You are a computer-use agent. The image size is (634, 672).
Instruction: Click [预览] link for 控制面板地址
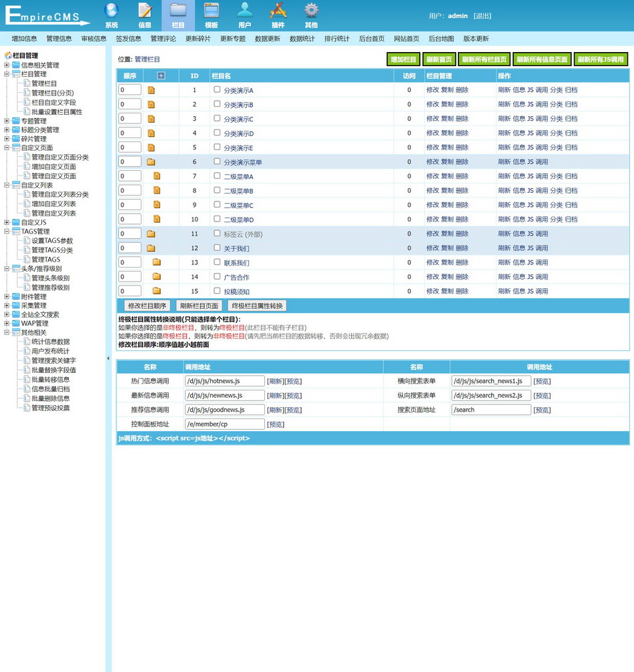pyautogui.click(x=276, y=424)
